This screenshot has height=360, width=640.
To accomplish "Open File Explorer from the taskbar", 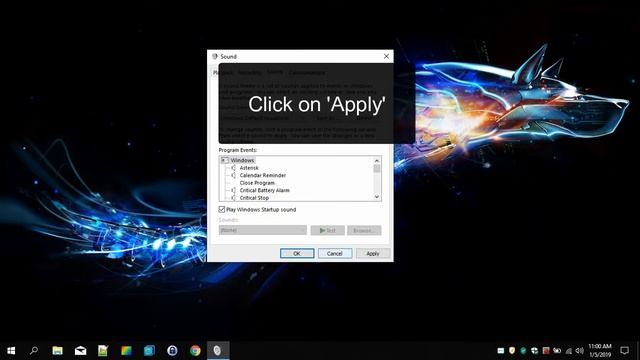I will (x=57, y=351).
